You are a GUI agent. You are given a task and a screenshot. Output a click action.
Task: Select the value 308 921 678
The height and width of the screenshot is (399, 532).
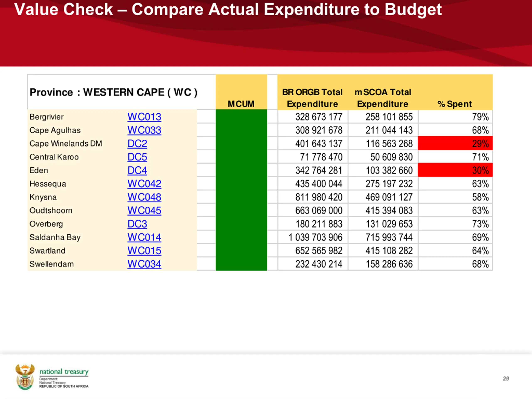coord(319,130)
